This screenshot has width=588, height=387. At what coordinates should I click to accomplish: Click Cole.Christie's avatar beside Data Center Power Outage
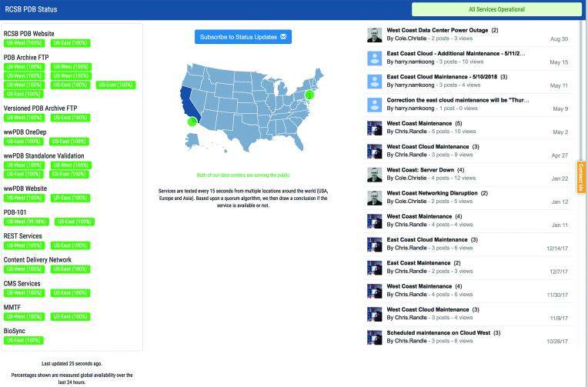click(373, 35)
